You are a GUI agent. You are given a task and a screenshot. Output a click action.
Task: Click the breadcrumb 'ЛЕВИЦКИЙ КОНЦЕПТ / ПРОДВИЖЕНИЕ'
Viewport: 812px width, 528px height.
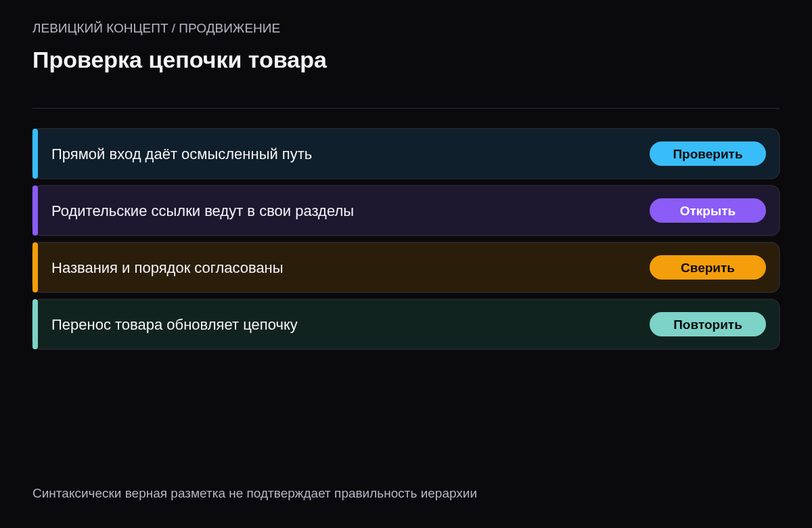156,28
